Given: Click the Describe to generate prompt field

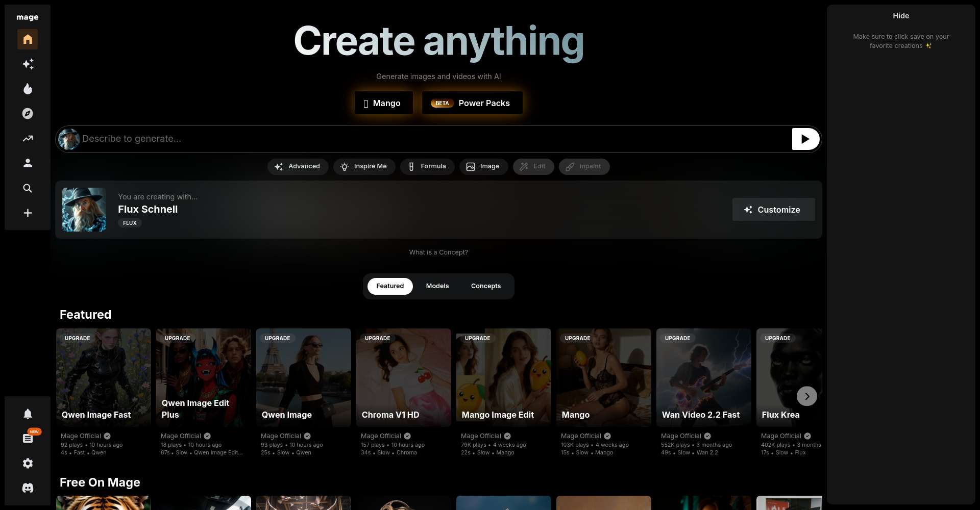Looking at the screenshot, I should (434, 139).
